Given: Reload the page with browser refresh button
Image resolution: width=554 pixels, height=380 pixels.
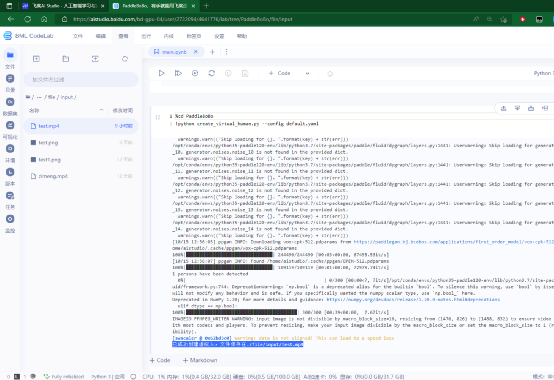Looking at the screenshot, I should click(x=28, y=19).
